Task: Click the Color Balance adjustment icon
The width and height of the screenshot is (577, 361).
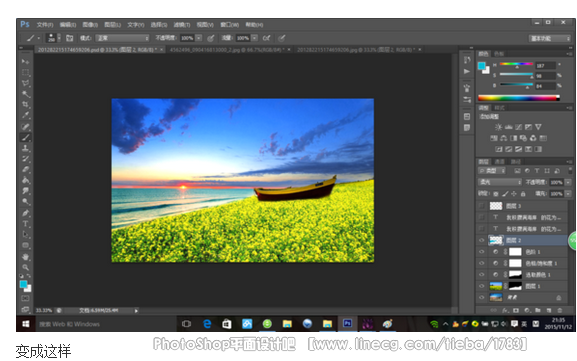Action: [x=504, y=138]
